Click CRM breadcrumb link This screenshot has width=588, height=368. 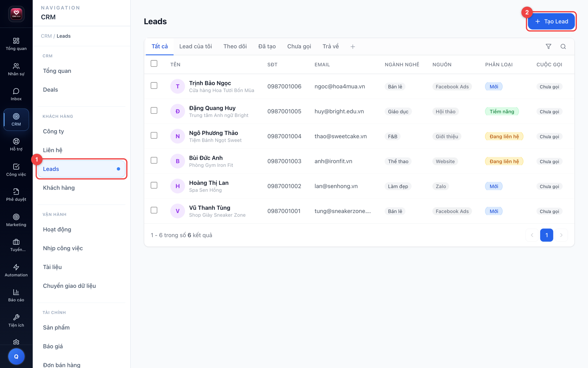(46, 36)
